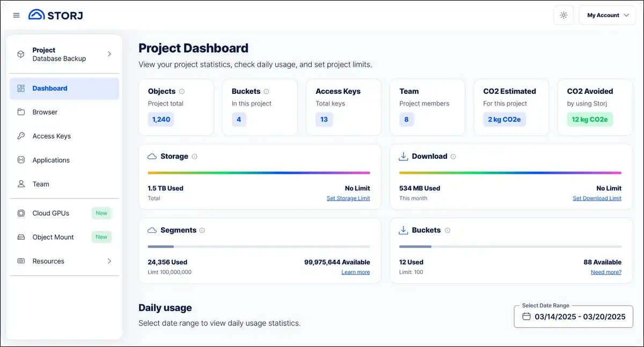Click the Segments usage progress bar
Viewport: 644px width, 347px height.
coord(259,247)
